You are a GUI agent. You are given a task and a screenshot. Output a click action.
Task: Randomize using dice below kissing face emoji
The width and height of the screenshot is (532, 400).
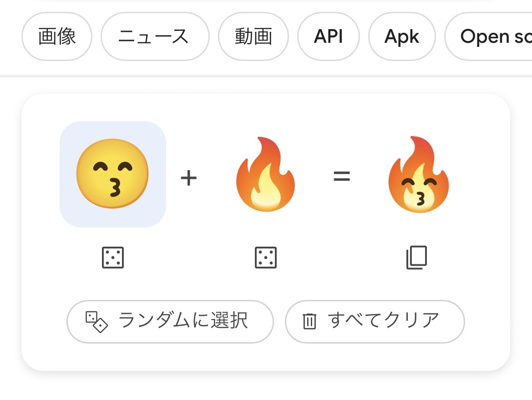click(113, 258)
